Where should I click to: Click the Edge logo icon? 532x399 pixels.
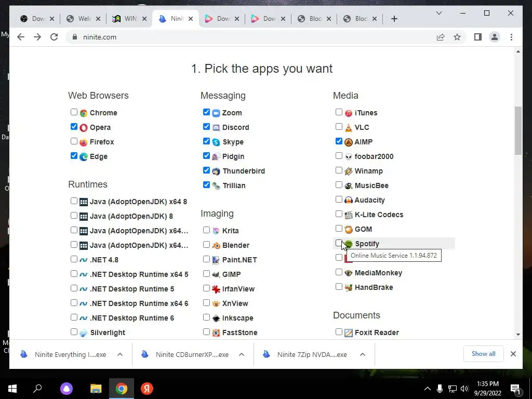pyautogui.click(x=84, y=157)
